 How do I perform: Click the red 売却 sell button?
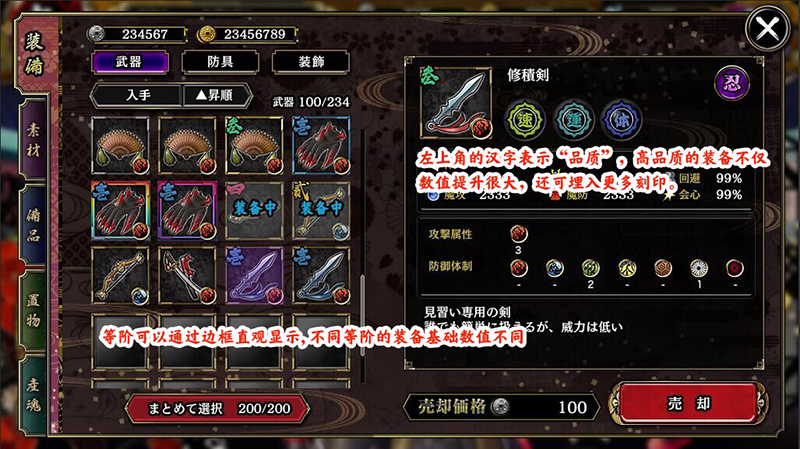tap(688, 404)
